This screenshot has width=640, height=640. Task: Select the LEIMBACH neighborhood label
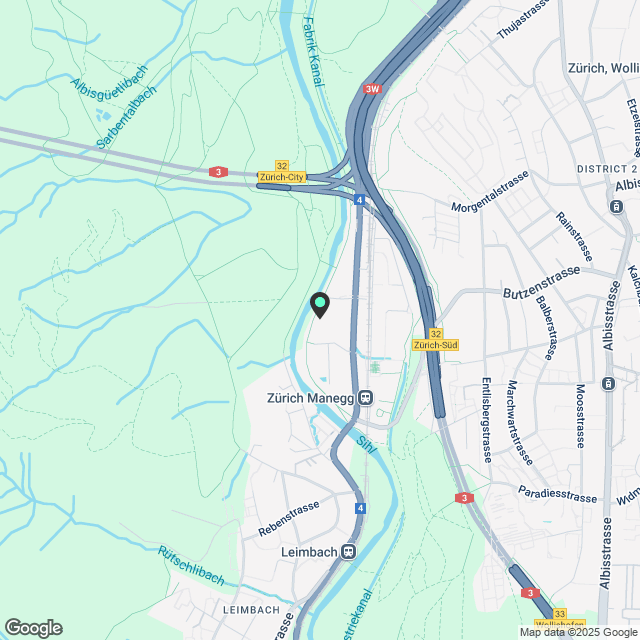pyautogui.click(x=251, y=610)
